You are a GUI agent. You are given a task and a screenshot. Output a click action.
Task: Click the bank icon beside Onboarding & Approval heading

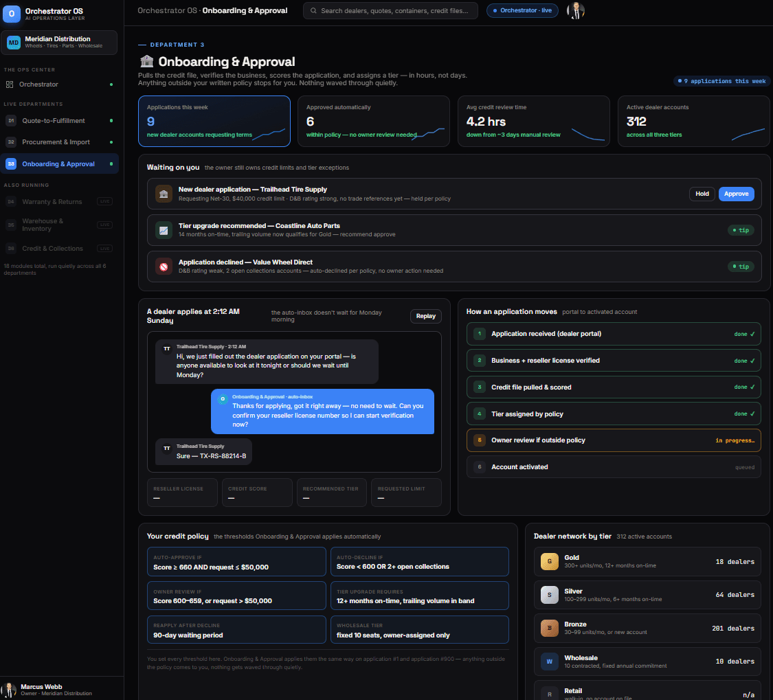point(146,61)
